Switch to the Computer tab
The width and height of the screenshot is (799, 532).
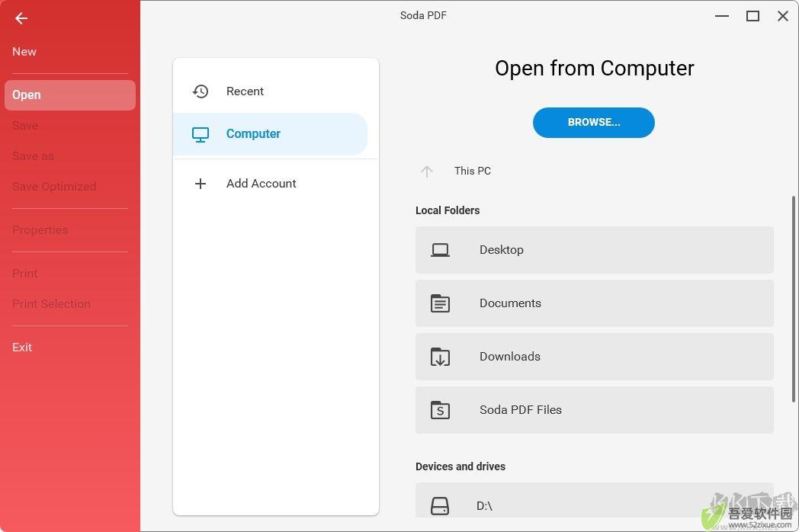pyautogui.click(x=270, y=134)
